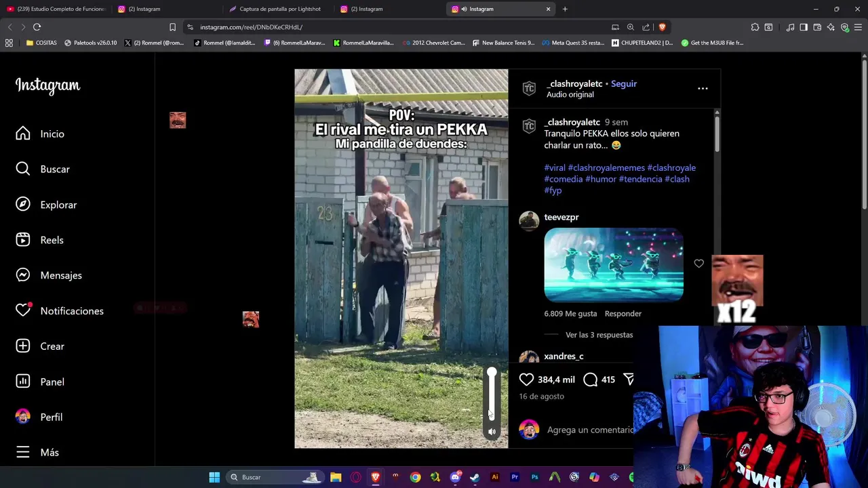Open the Perfil avatar icon
The width and height of the screenshot is (868, 488).
(23, 417)
